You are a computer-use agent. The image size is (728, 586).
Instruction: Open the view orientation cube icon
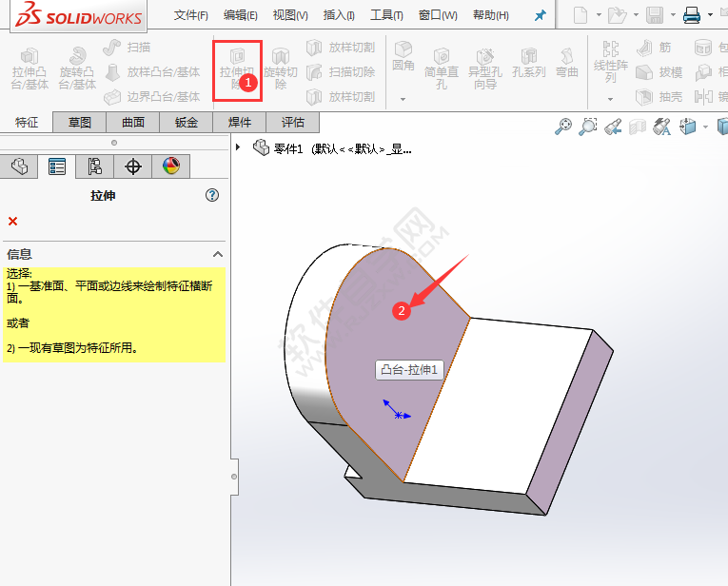pyautogui.click(x=687, y=127)
